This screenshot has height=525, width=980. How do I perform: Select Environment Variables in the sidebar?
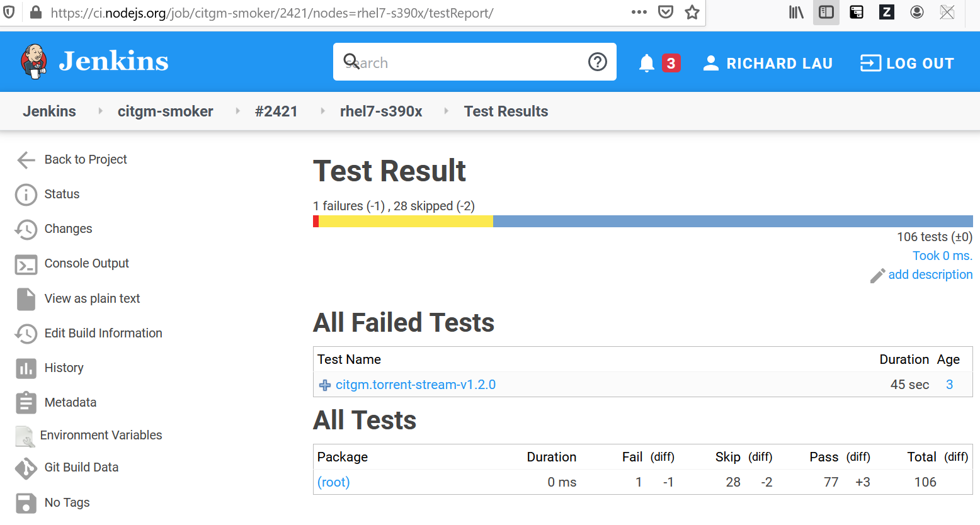click(x=101, y=436)
